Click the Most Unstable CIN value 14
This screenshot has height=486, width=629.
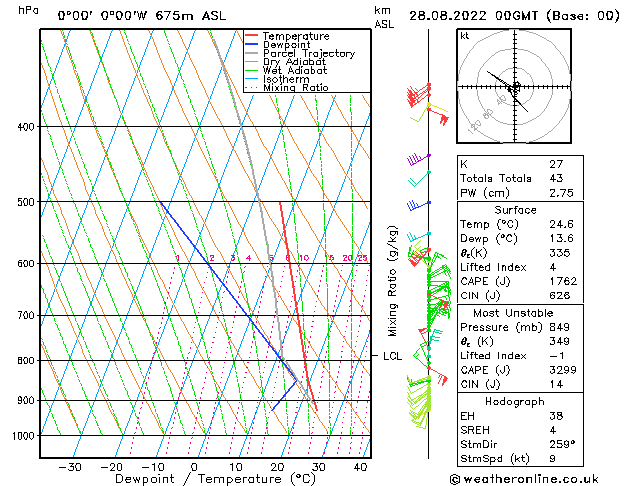click(x=556, y=384)
